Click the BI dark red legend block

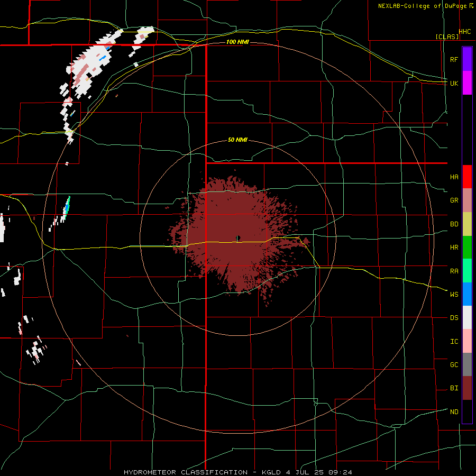[467, 388]
